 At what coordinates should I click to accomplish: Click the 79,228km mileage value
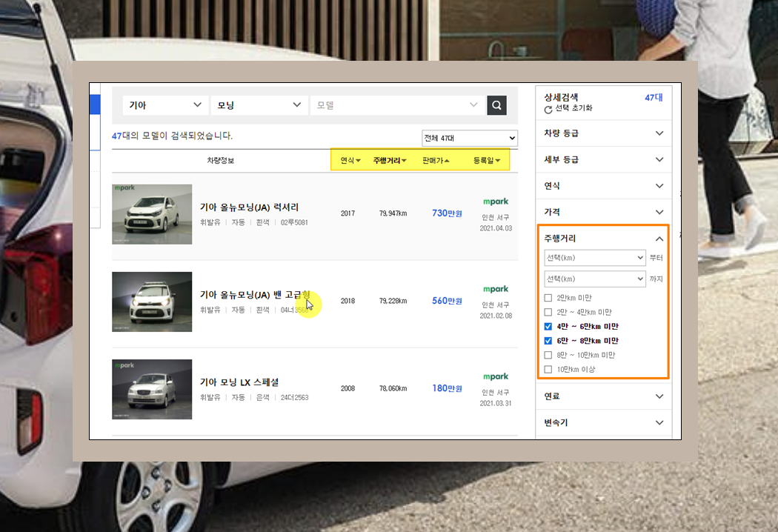point(393,301)
